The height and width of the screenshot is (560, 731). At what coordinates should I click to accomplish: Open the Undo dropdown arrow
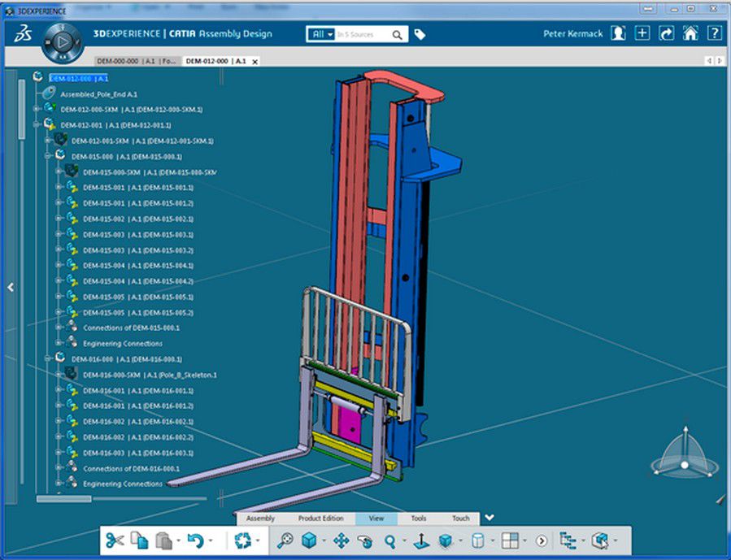tap(211, 540)
